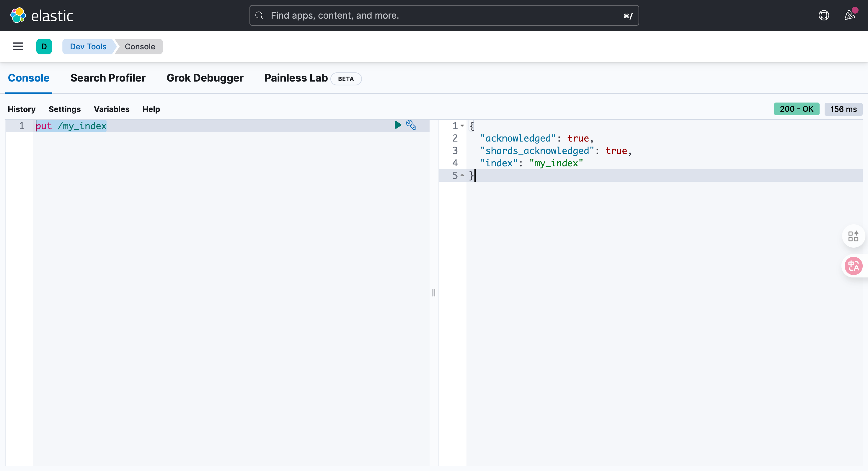Open the Painless Lab tab
The width and height of the screenshot is (868, 471).
[x=296, y=78]
